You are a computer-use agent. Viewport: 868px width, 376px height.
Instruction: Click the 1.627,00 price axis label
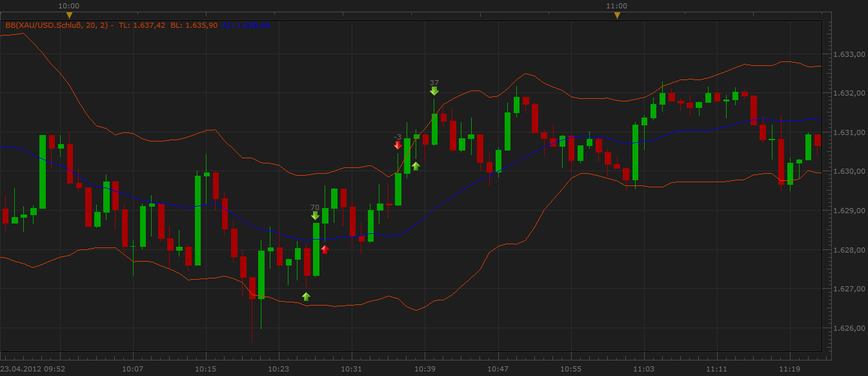pyautogui.click(x=849, y=289)
